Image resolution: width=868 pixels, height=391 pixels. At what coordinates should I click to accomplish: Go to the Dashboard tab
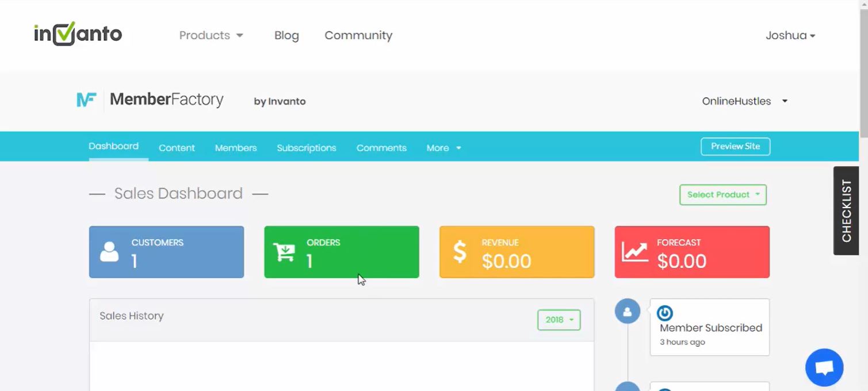pyautogui.click(x=113, y=146)
